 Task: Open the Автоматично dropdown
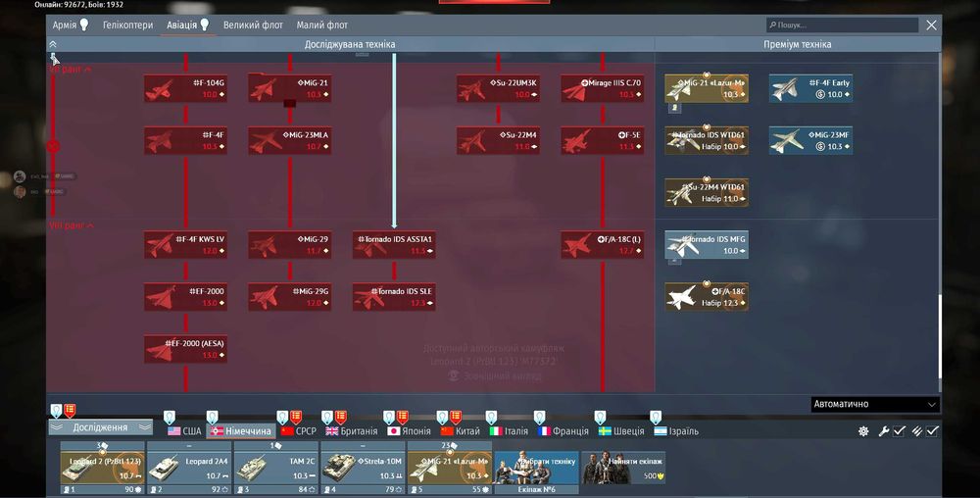coord(875,404)
